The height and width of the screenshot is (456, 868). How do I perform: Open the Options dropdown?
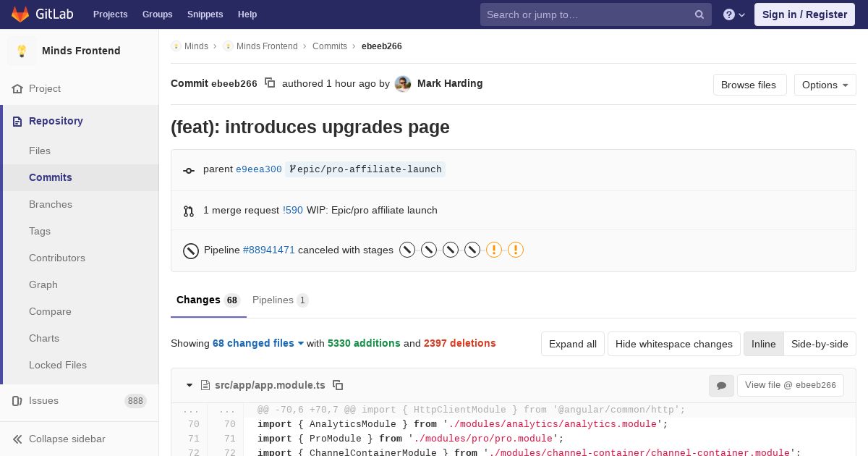825,85
